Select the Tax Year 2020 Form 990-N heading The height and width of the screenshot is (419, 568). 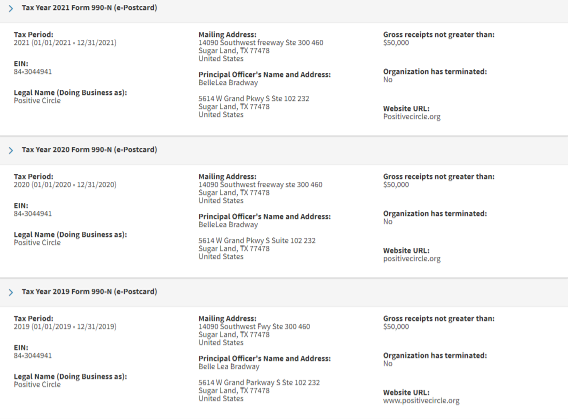click(x=89, y=150)
